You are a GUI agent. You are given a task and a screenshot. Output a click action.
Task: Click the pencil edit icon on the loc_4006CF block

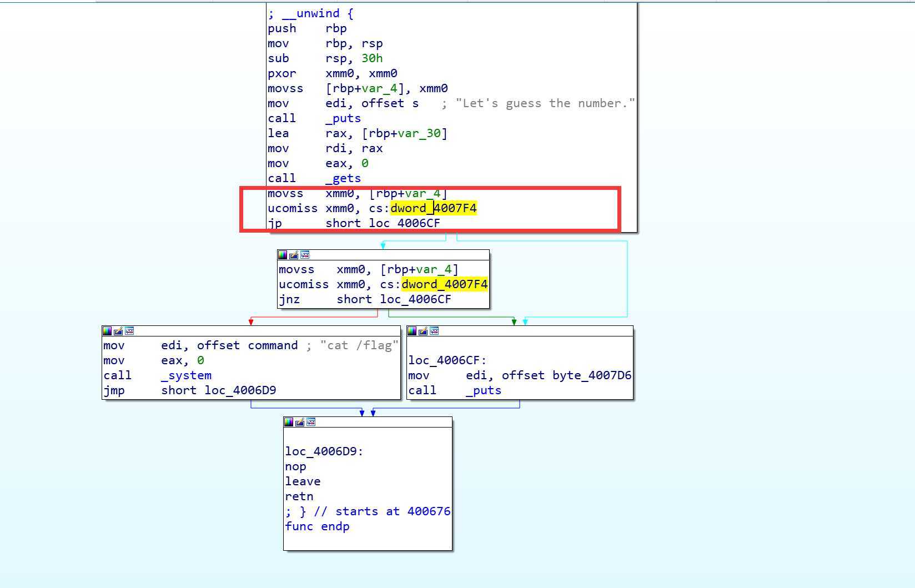point(423,331)
